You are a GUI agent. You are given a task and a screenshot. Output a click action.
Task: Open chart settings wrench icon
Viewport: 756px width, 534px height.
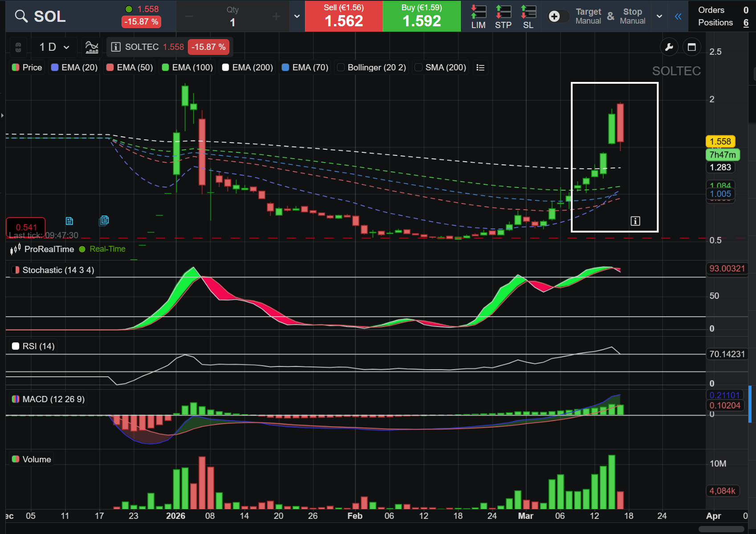[x=669, y=47]
